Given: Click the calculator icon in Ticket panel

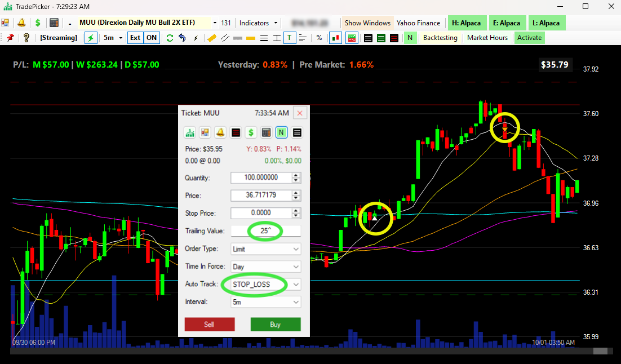Looking at the screenshot, I should click(266, 132).
